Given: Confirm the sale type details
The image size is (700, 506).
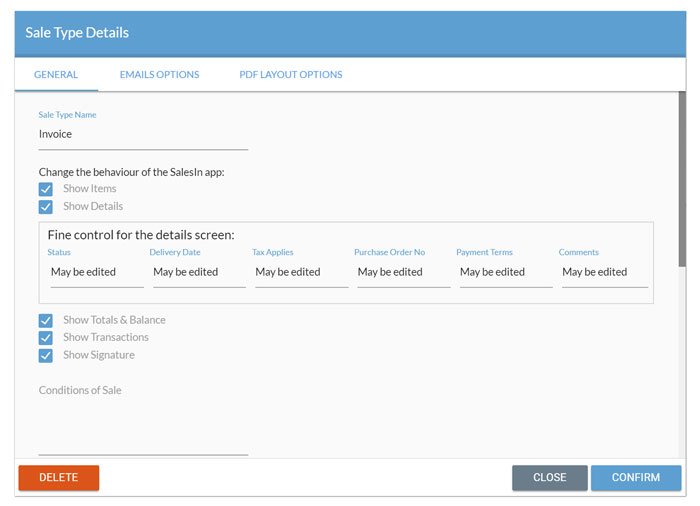Looking at the screenshot, I should pyautogui.click(x=636, y=477).
